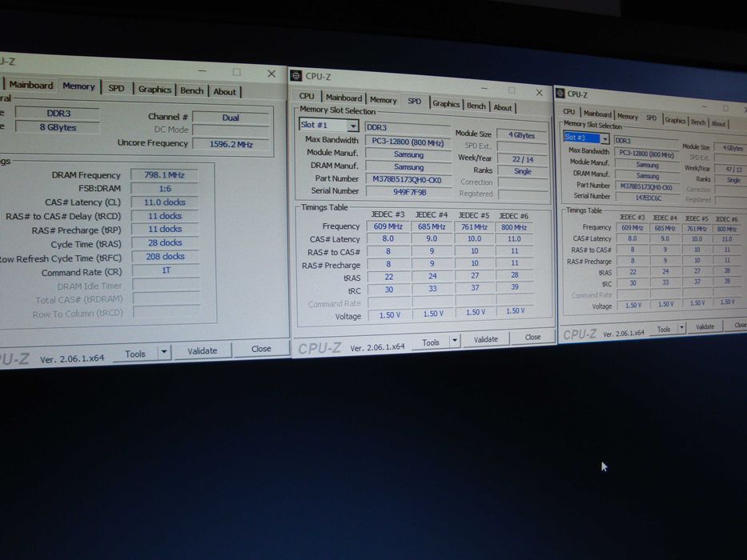Switch to Bench tab in left window
Screen dimensions: 747x560
191,90
